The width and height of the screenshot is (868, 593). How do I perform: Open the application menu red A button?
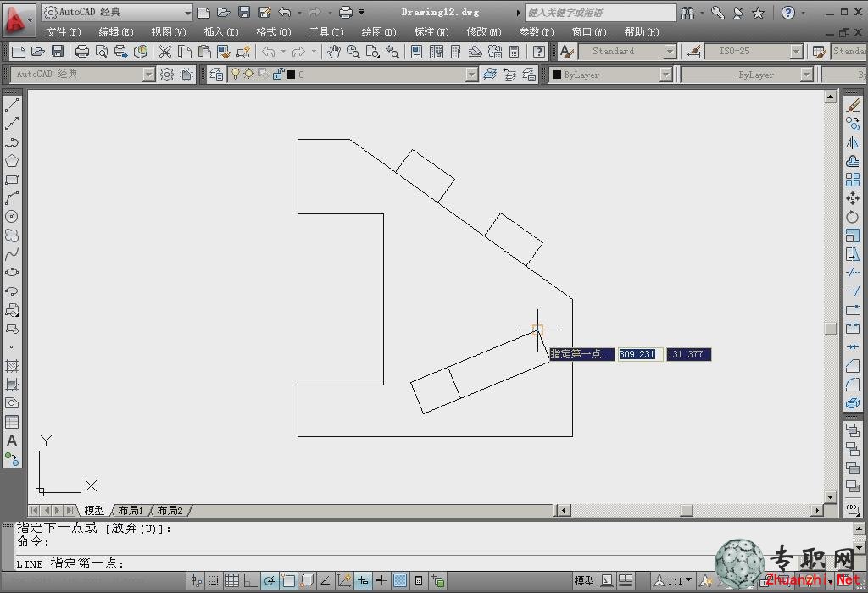17,19
